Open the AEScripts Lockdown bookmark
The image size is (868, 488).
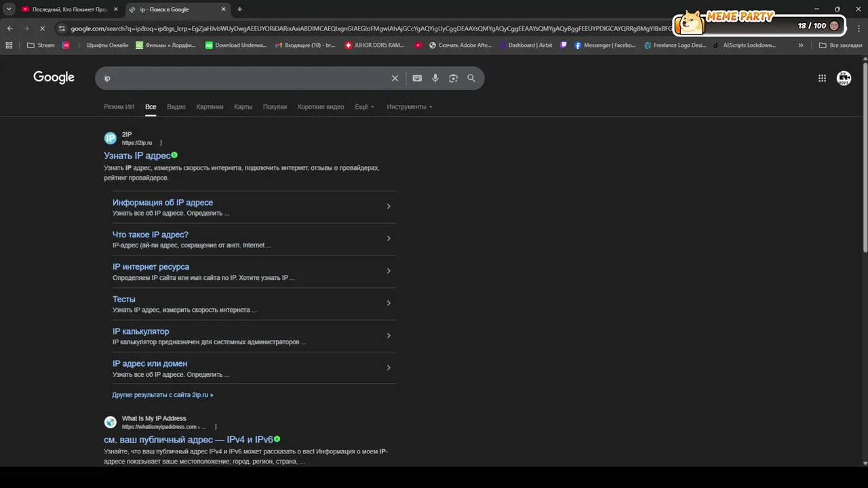[x=744, y=45]
